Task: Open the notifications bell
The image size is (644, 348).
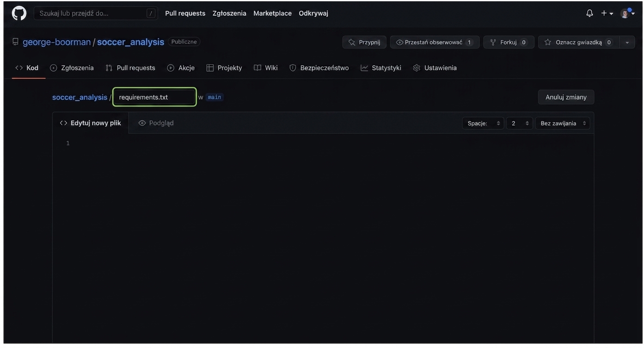Action: tap(589, 13)
